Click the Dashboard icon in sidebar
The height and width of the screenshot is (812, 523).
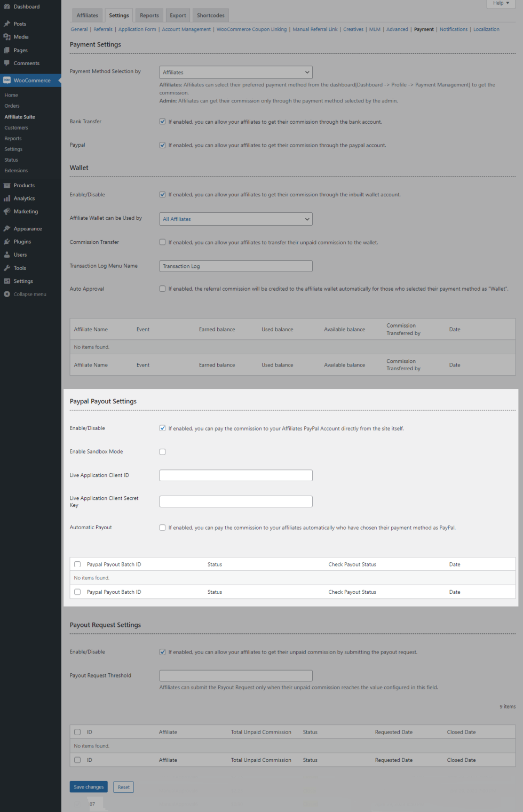pos(7,6)
